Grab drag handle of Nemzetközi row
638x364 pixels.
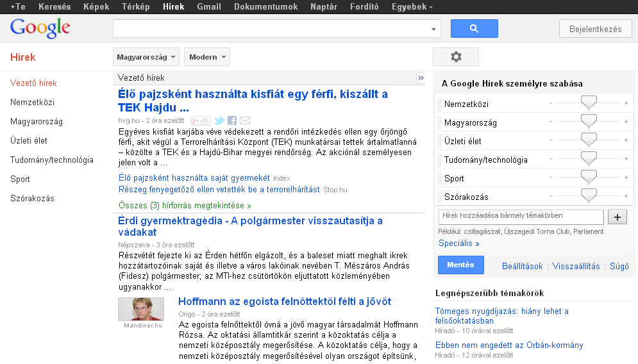tap(439, 104)
